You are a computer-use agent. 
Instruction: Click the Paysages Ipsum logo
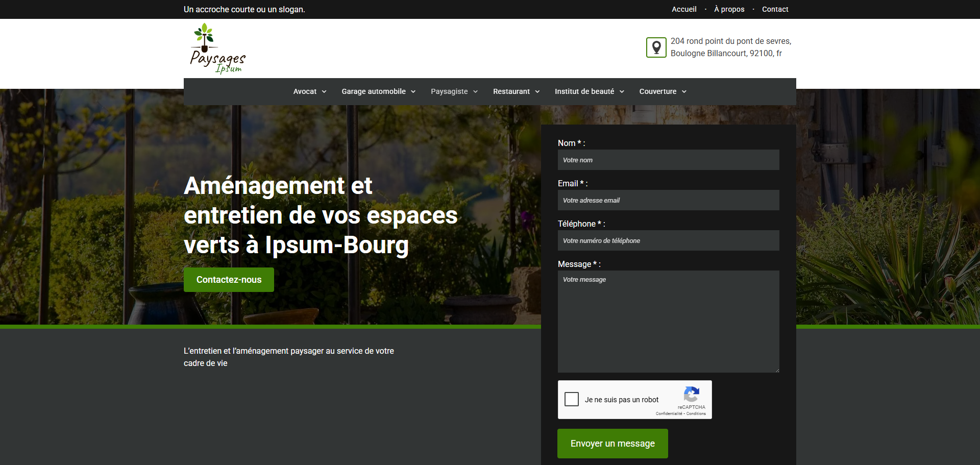tap(217, 48)
